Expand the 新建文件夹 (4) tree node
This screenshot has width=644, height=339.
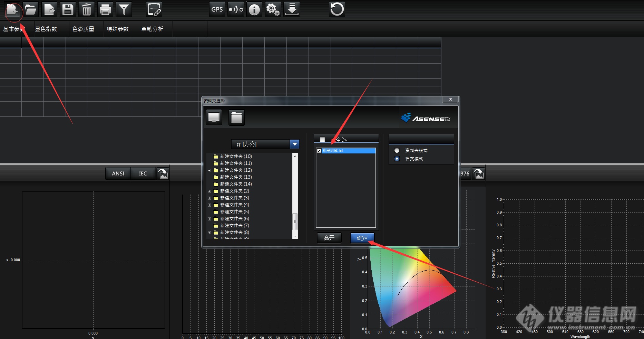click(x=209, y=205)
